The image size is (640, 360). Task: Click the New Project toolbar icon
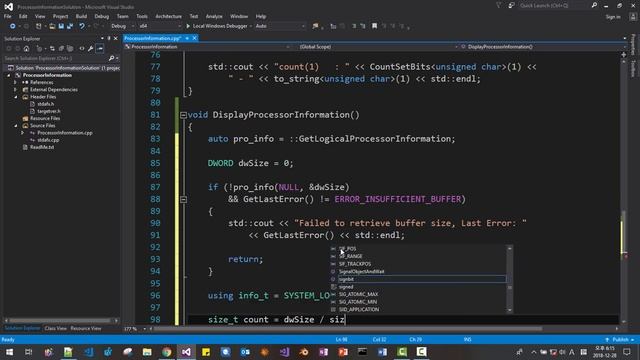tap(38, 26)
